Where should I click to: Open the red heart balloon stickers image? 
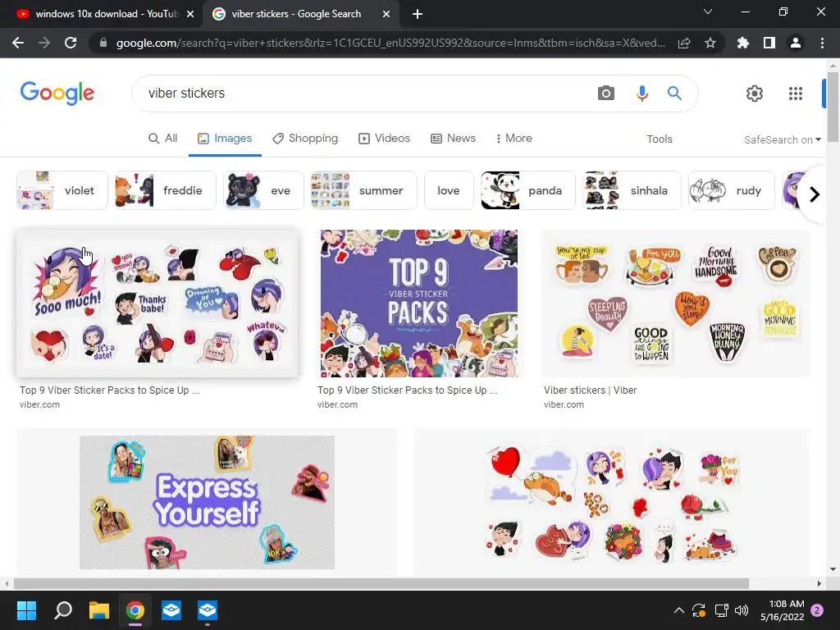[x=612, y=504]
